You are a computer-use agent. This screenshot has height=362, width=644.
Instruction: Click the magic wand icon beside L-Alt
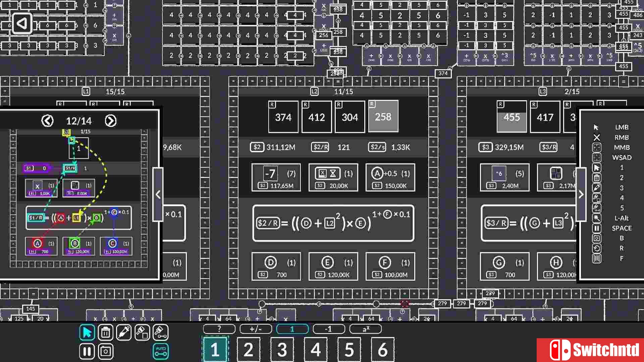[x=596, y=218]
